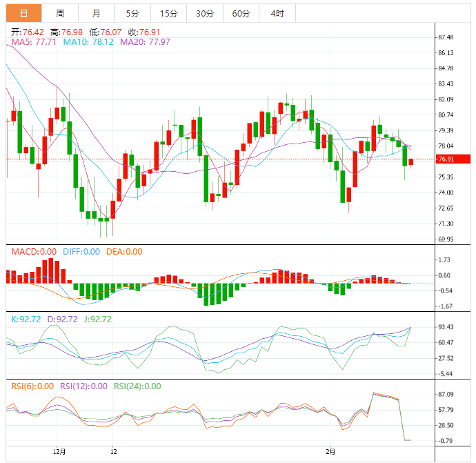Switch to the 周 weekly tab

(60, 14)
